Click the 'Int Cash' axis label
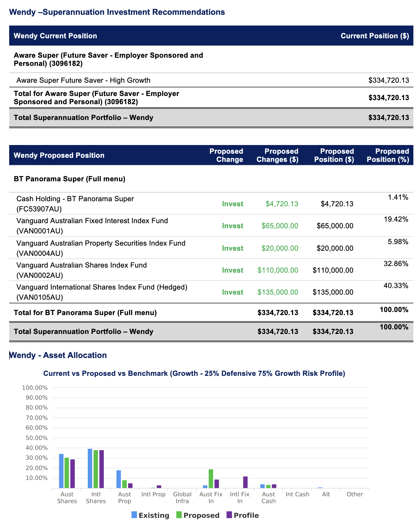 (x=297, y=494)
